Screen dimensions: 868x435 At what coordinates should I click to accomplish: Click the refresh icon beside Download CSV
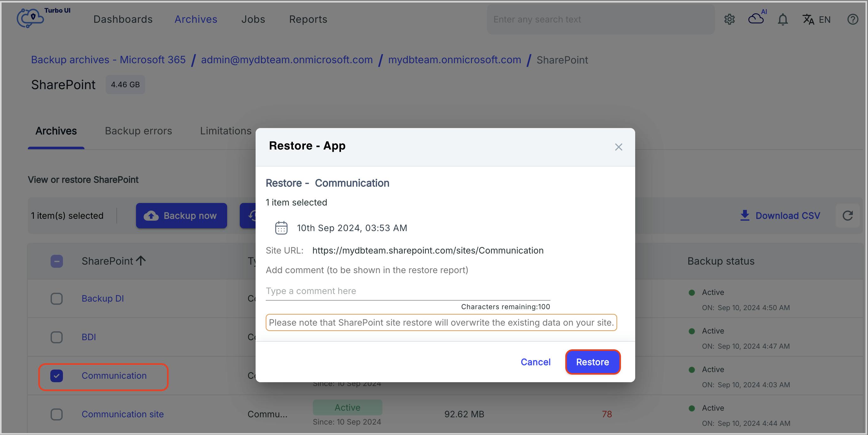pyautogui.click(x=847, y=216)
